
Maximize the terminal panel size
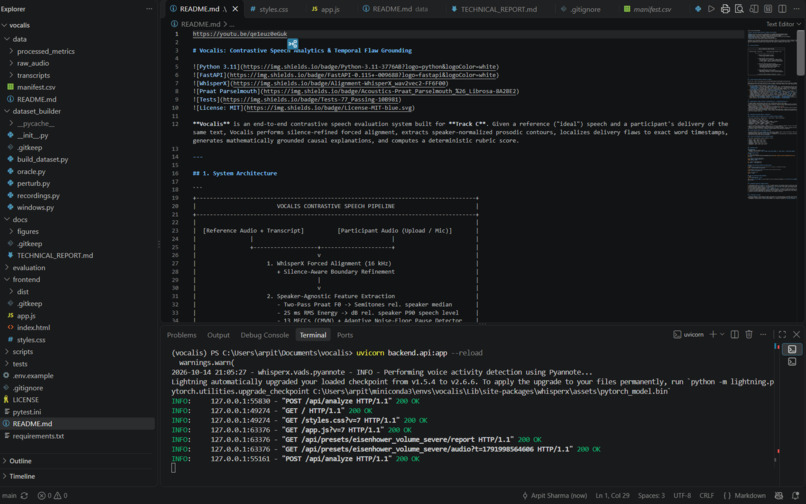coord(782,334)
